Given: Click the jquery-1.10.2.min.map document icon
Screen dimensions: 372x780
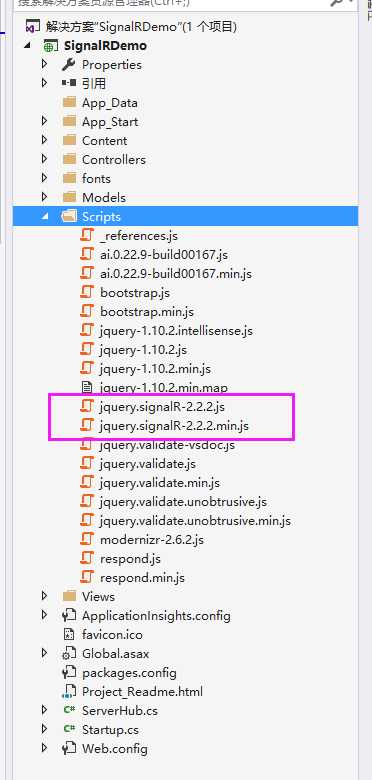Looking at the screenshot, I should 87,388.
